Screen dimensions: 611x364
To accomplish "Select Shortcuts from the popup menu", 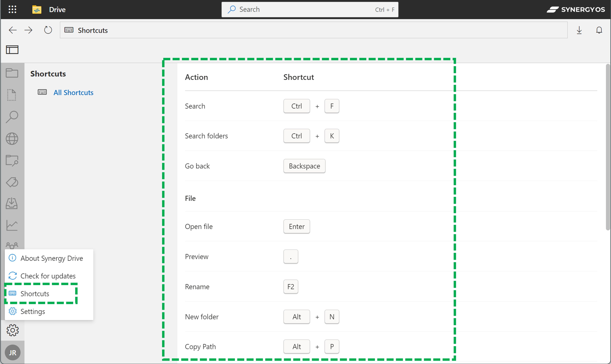I will (49, 294).
